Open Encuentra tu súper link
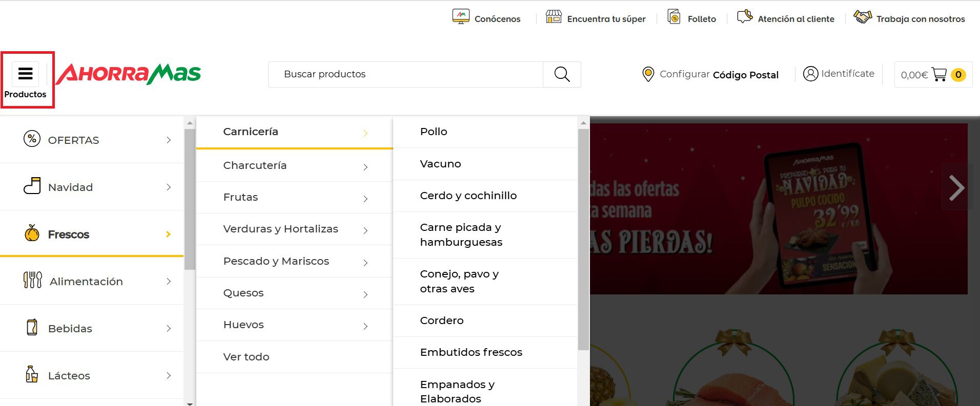This screenshot has height=406, width=980. pyautogui.click(x=606, y=19)
